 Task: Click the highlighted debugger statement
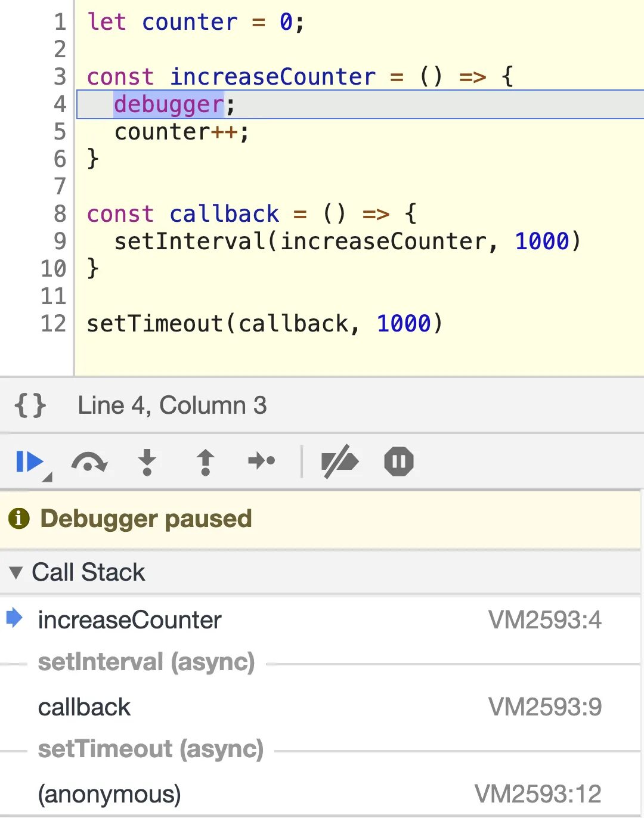coord(169,104)
